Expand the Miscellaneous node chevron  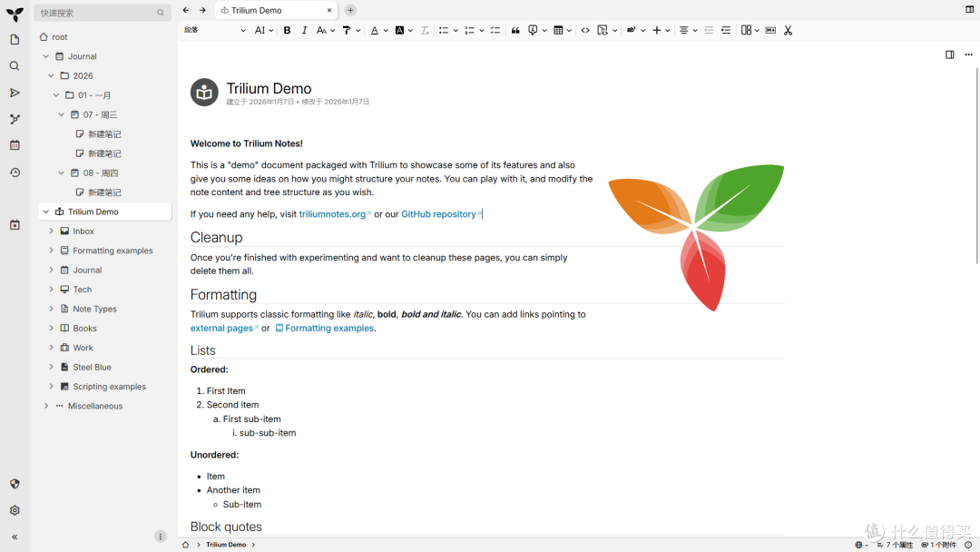[x=46, y=406]
